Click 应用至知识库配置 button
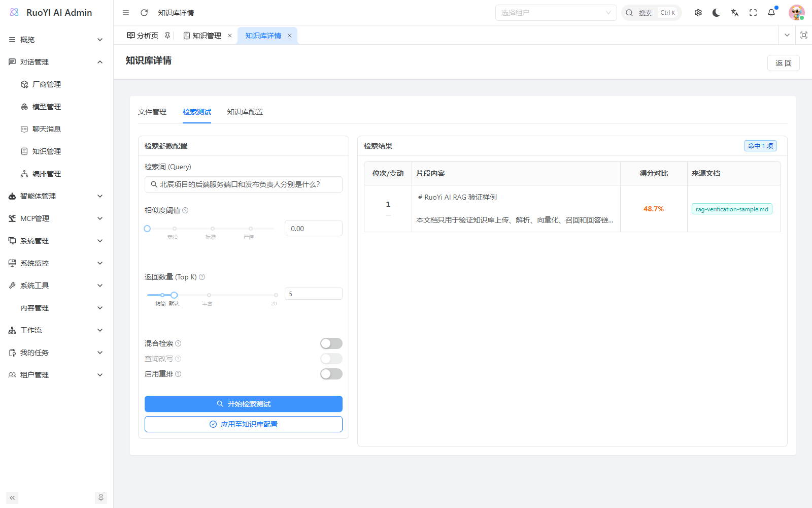This screenshot has height=508, width=812. point(244,424)
